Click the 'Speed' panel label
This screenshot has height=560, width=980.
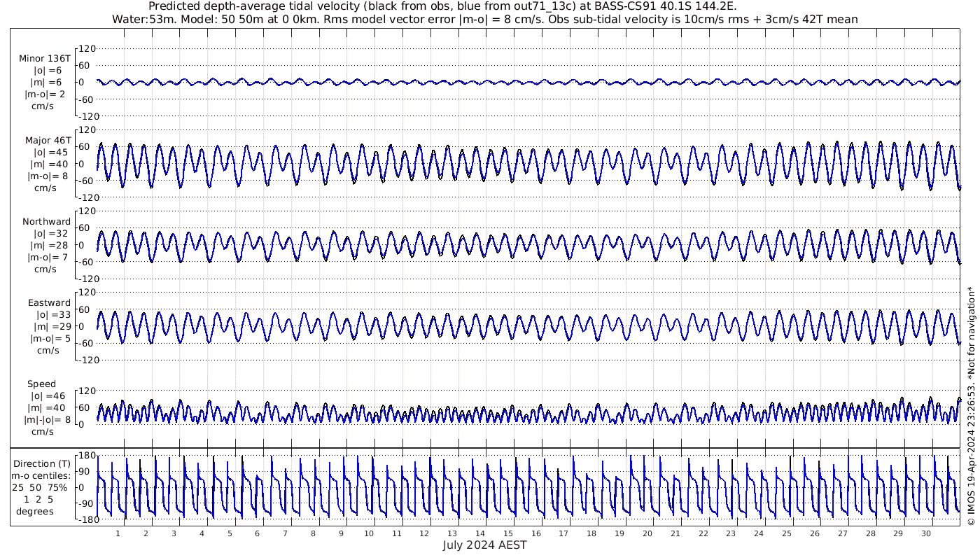coord(41,384)
